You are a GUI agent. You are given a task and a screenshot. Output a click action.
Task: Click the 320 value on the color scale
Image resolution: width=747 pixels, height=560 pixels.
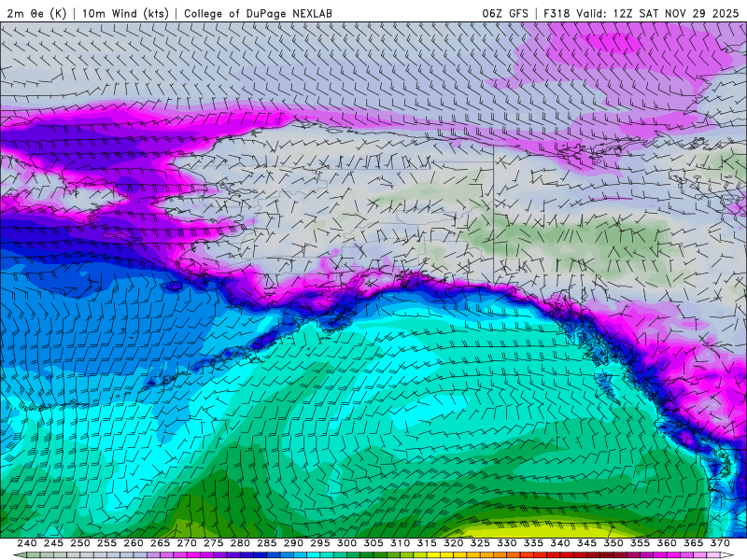point(454,543)
